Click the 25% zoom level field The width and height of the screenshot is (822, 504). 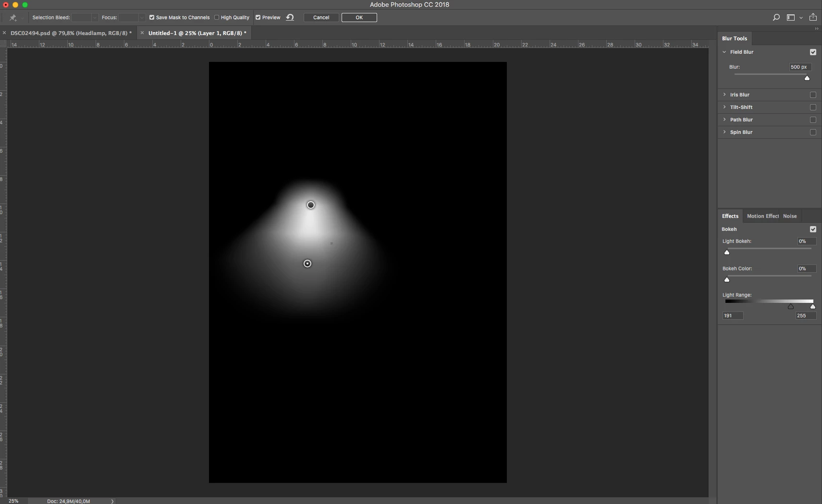tap(14, 501)
